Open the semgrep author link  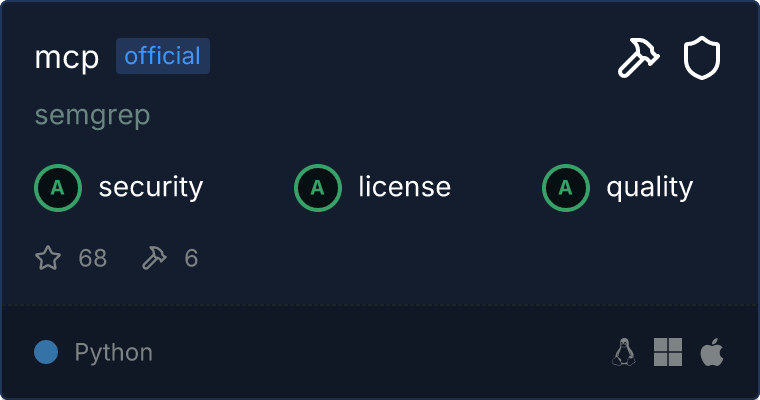[92, 115]
